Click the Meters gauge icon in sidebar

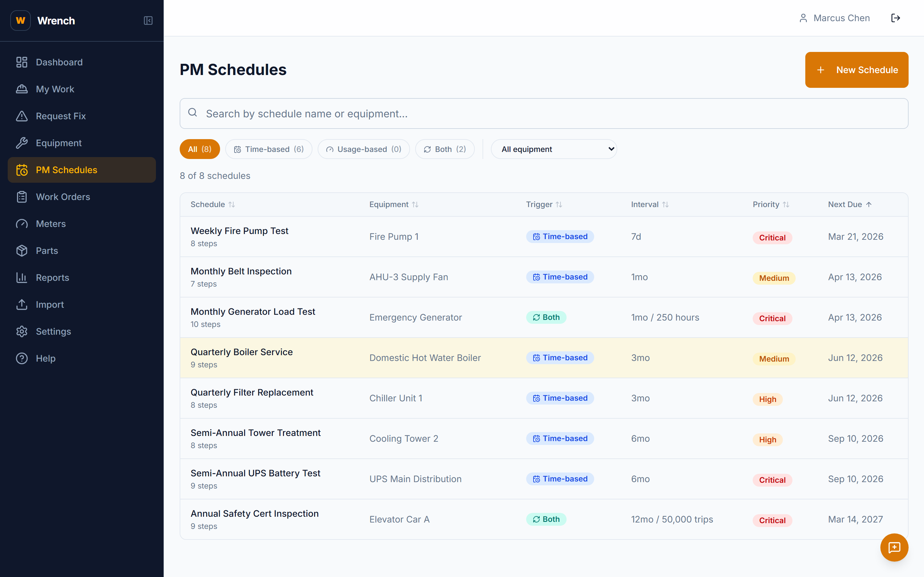point(22,224)
